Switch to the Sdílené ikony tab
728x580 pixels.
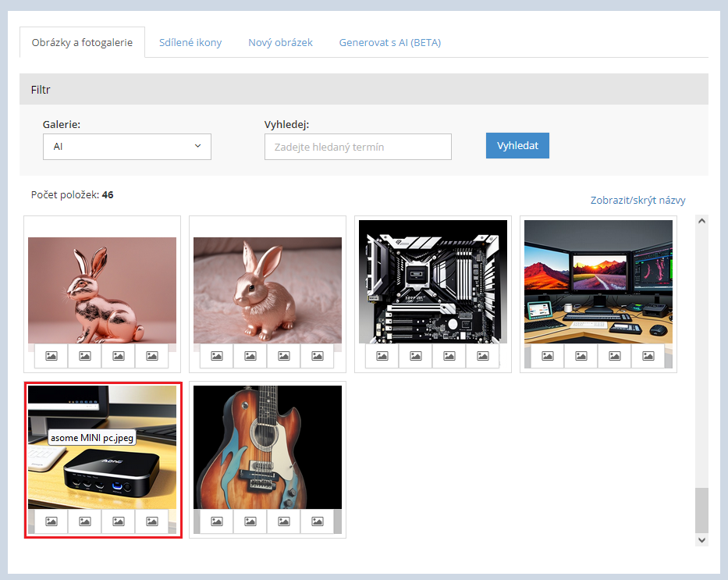coord(190,43)
